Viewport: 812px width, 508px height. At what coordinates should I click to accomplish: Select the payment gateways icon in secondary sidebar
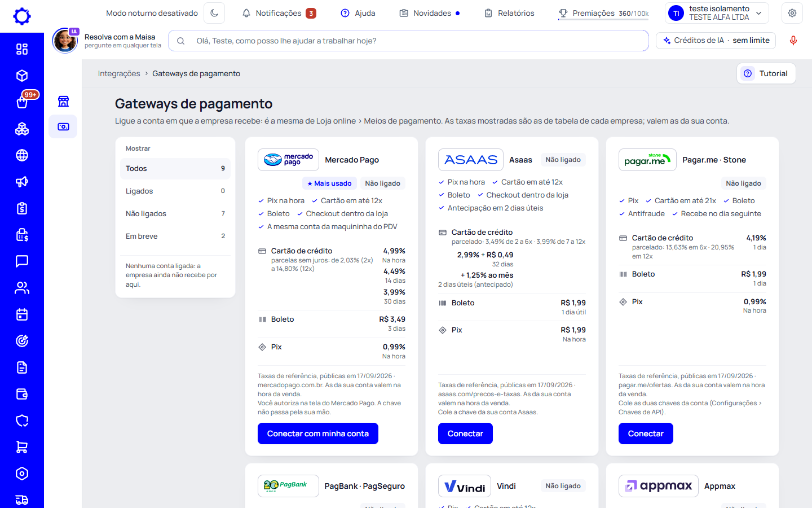[63, 126]
